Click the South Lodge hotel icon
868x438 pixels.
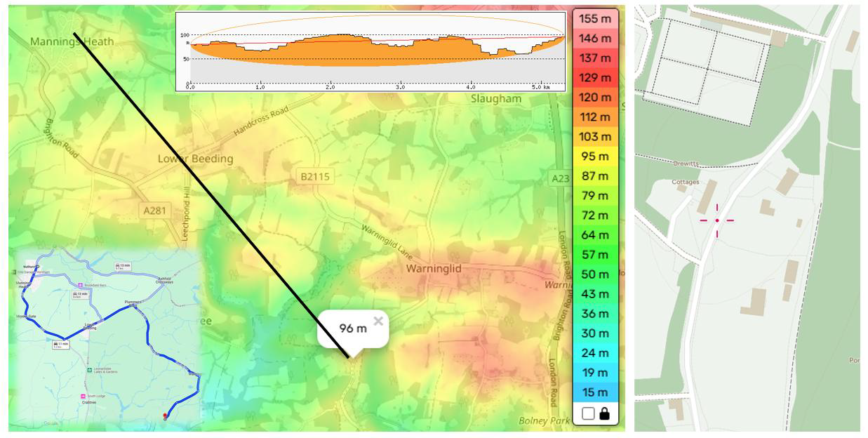[x=83, y=397]
